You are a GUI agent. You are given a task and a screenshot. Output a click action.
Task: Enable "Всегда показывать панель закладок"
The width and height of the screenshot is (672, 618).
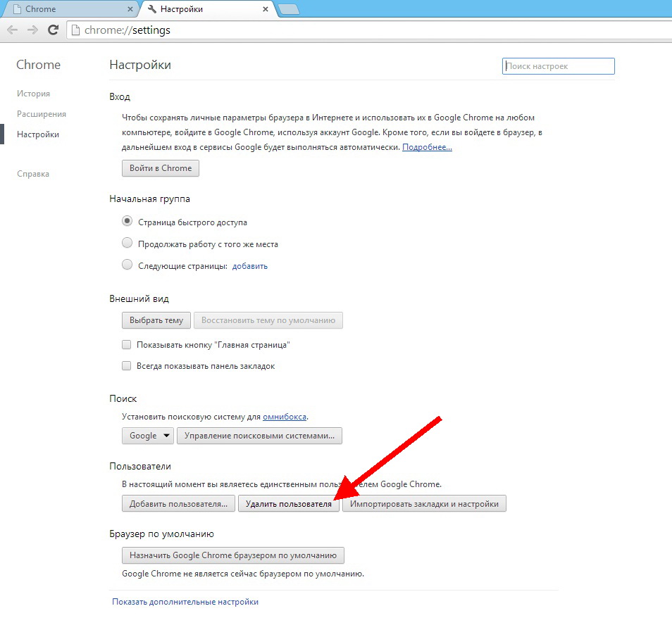(x=126, y=365)
